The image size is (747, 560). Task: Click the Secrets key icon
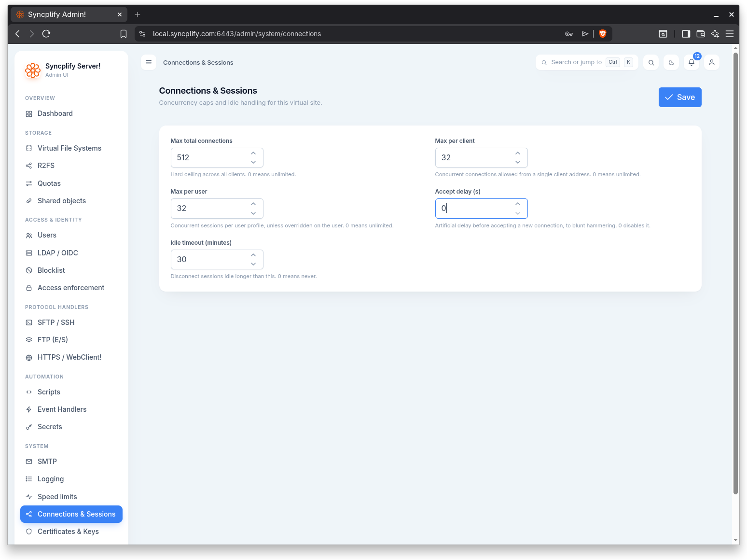pyautogui.click(x=29, y=427)
